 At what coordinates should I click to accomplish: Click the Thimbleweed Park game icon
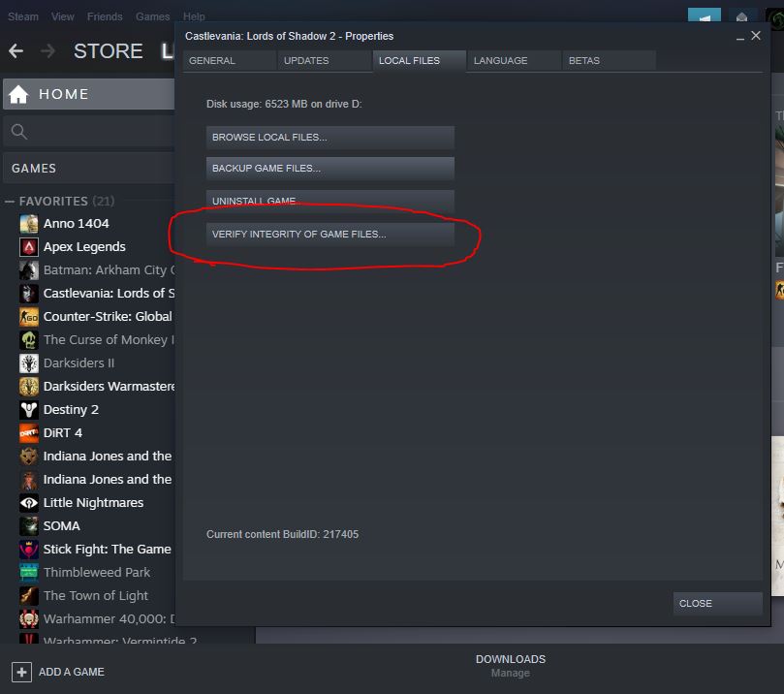29,573
